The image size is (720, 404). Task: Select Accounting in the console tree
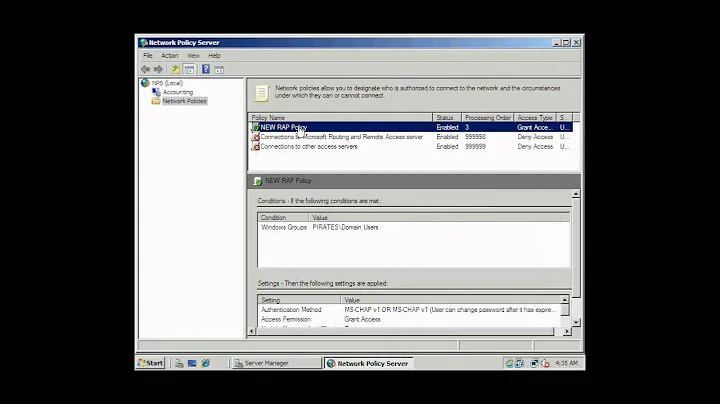[178, 92]
